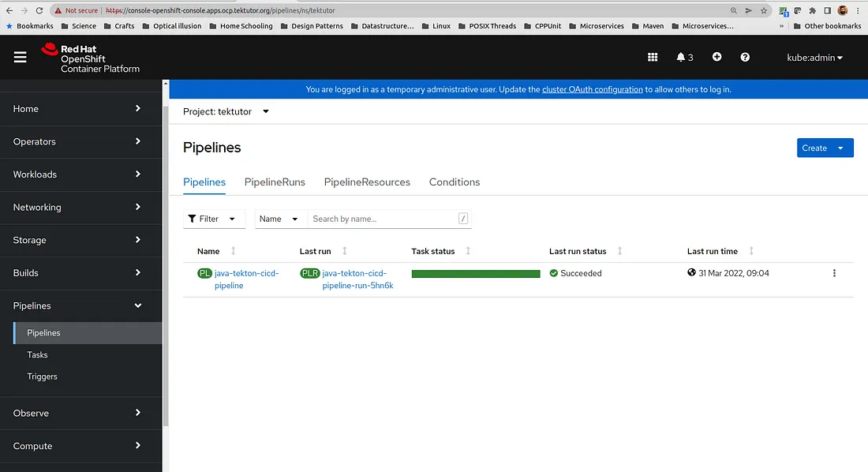Image resolution: width=868 pixels, height=472 pixels.
Task: Reload the page with browser refresh icon
Action: (39, 10)
